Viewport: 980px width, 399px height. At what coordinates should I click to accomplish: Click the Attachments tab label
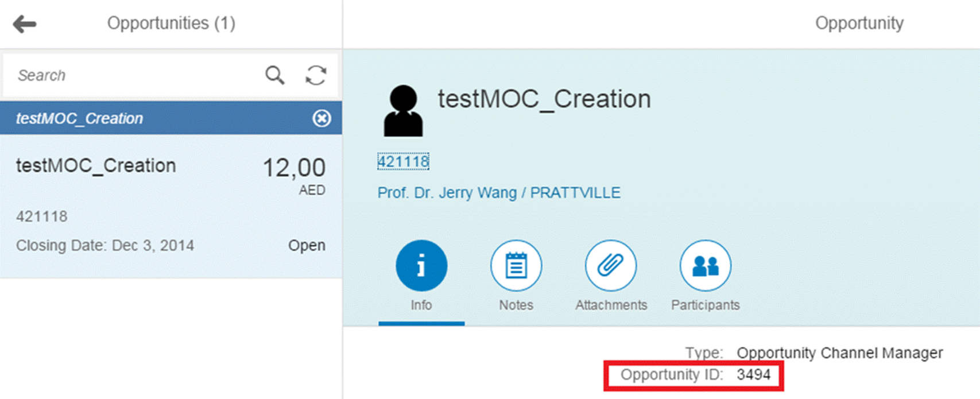(x=611, y=305)
